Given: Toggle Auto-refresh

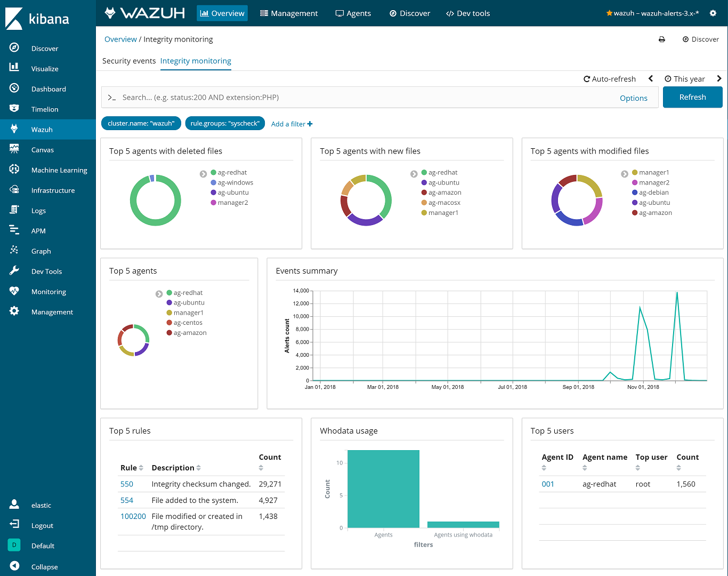Looking at the screenshot, I should click(x=610, y=79).
